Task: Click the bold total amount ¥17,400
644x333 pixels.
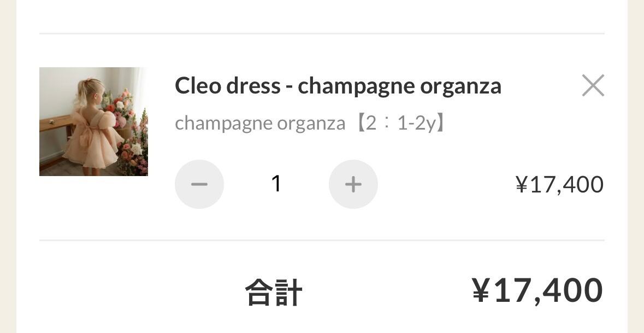Action: [537, 290]
